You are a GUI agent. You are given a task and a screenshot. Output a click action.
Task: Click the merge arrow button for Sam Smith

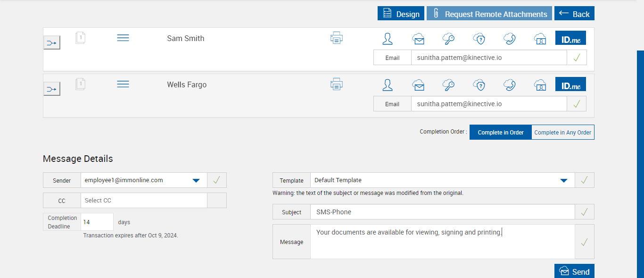pos(52,43)
